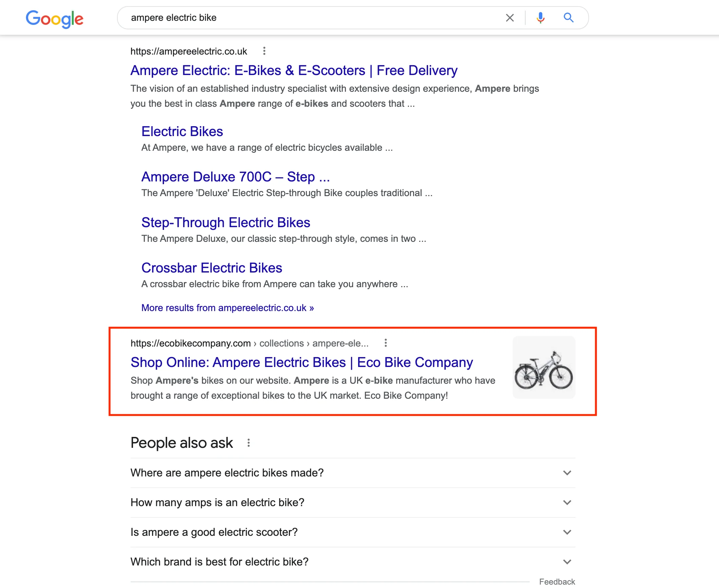
Task: Expand 'How many amps is an electric bike?'
Action: 353,502
